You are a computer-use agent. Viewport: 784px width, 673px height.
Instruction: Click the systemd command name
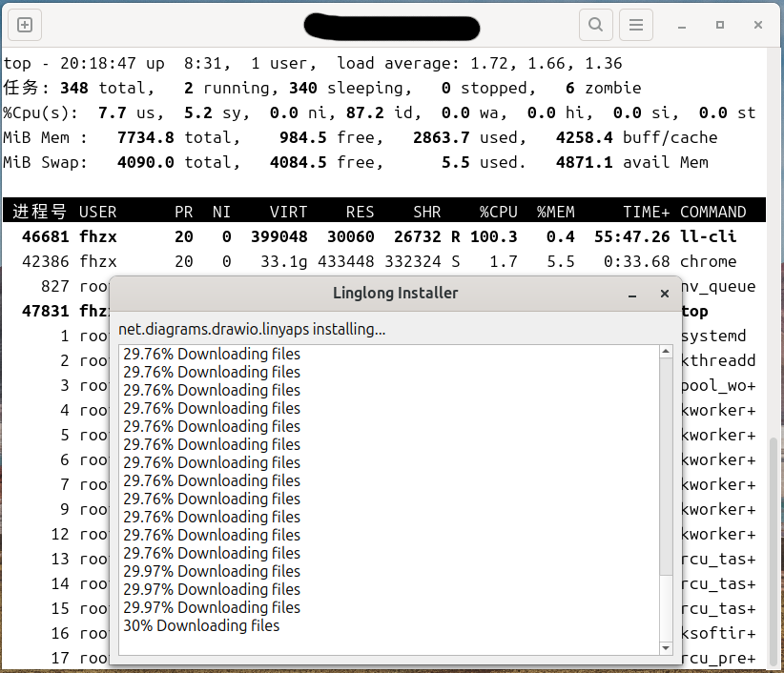point(714,336)
